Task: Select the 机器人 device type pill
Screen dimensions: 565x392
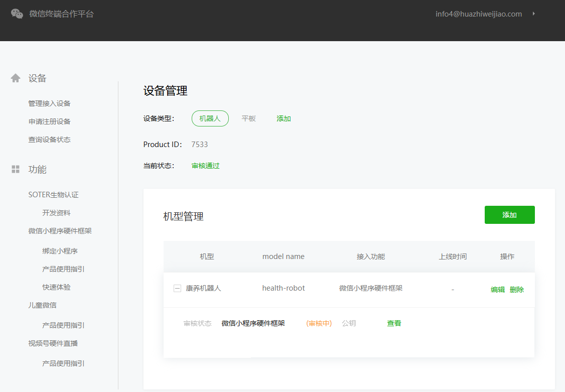Action: (x=210, y=118)
